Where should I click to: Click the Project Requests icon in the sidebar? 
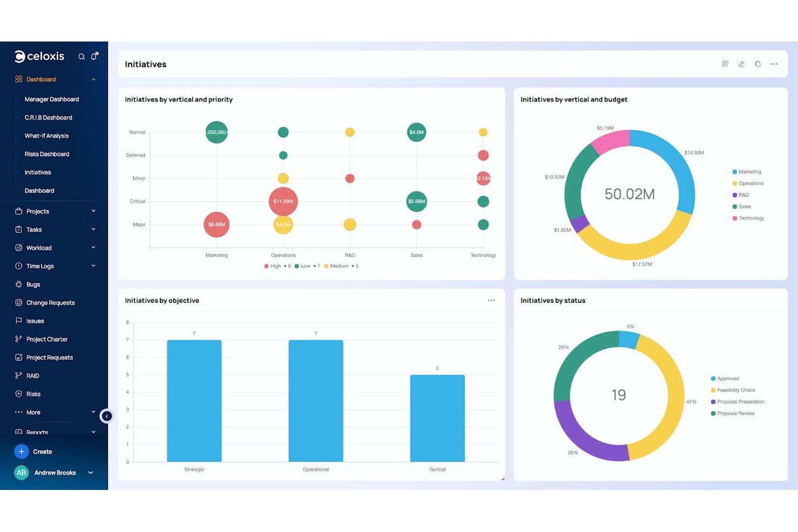tap(19, 357)
